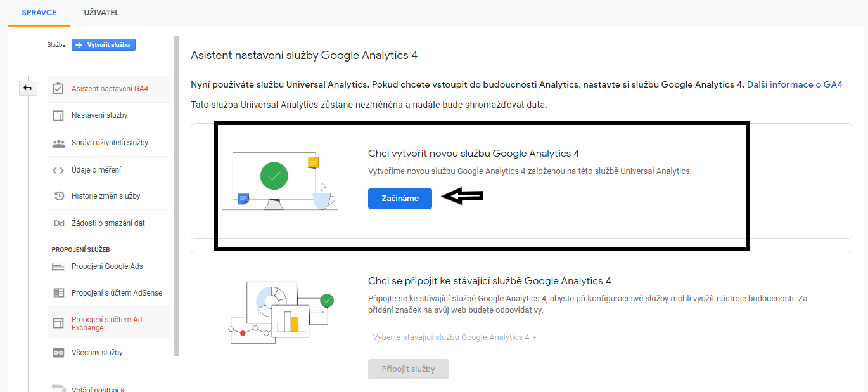Switch to the UŽIVATEL tab
Viewport: 868px width, 392px height.
tap(101, 13)
